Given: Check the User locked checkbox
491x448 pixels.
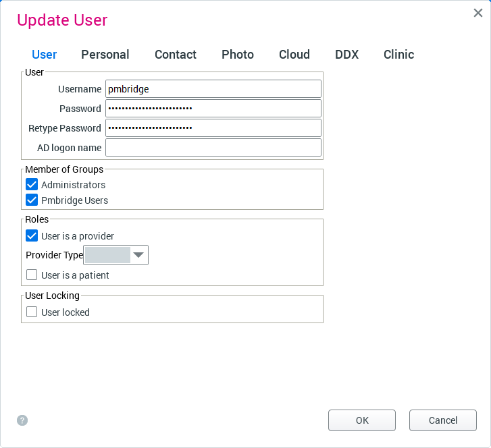Looking at the screenshot, I should [32, 312].
